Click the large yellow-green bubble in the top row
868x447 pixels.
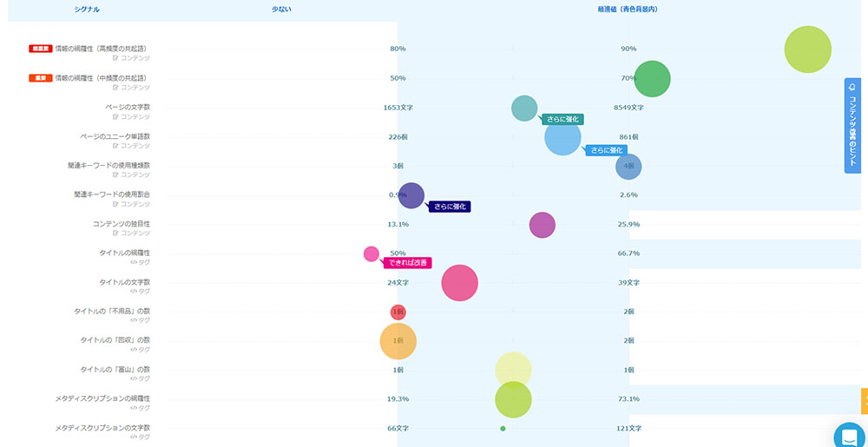[807, 49]
